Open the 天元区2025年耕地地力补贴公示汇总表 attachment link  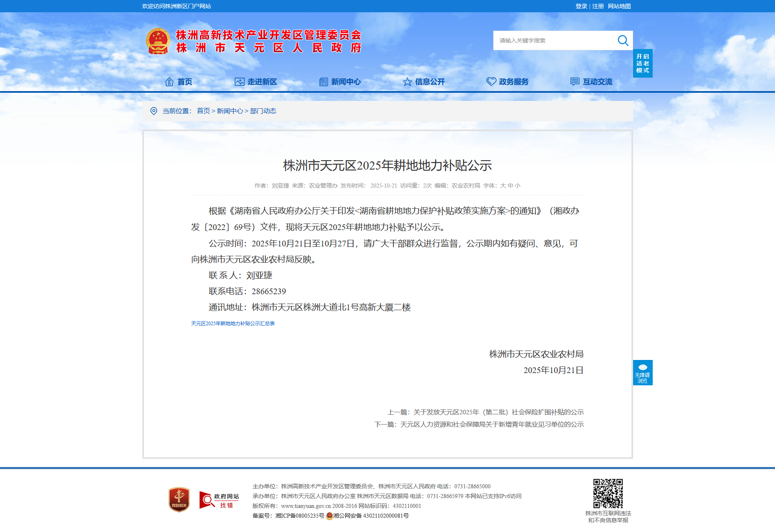[x=233, y=324]
